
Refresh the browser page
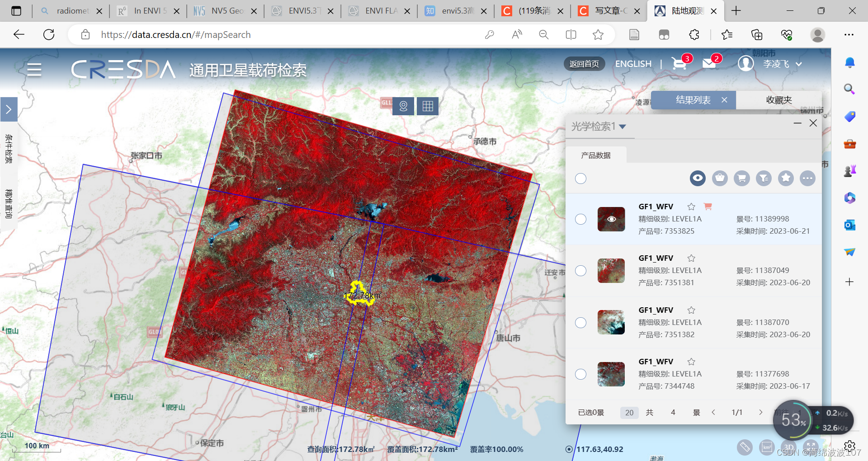click(49, 34)
